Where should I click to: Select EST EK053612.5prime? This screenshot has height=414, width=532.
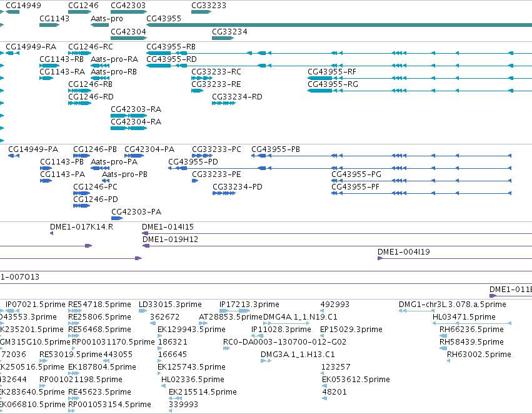click(356, 380)
